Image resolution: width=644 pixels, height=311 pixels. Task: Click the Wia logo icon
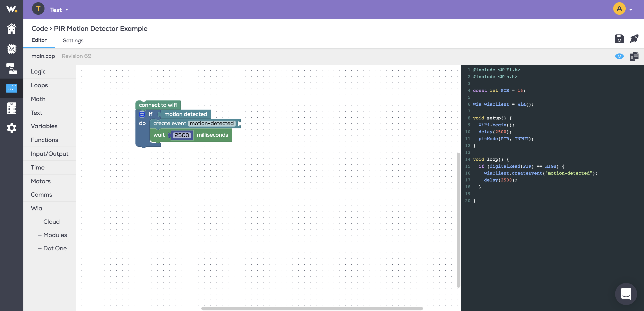[x=12, y=9]
